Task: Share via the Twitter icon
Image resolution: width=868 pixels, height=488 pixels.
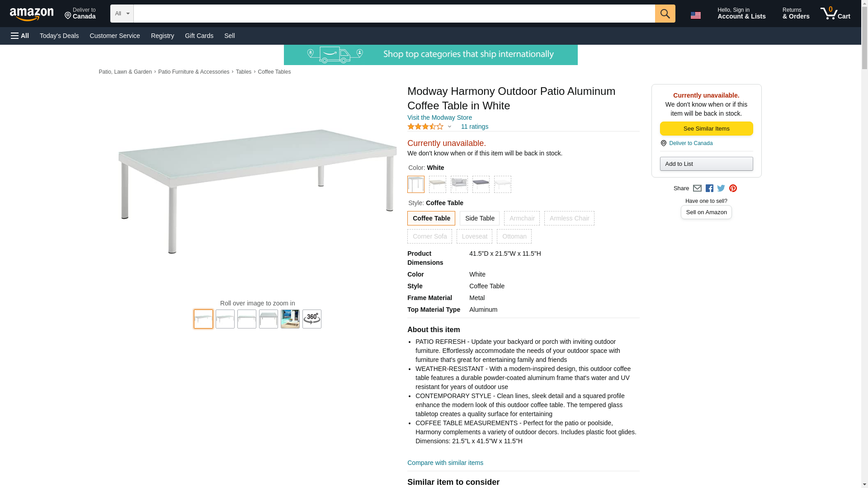Action: tap(721, 188)
